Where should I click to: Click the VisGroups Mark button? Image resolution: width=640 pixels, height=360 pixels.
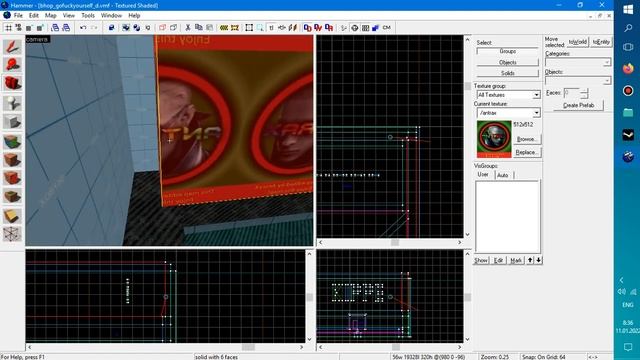(x=516, y=260)
